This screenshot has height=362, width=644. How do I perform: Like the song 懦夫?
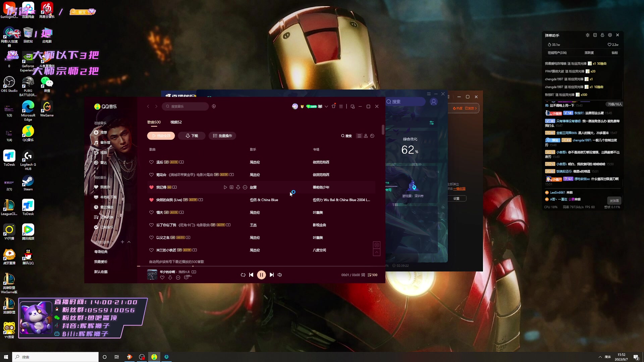[151, 213]
